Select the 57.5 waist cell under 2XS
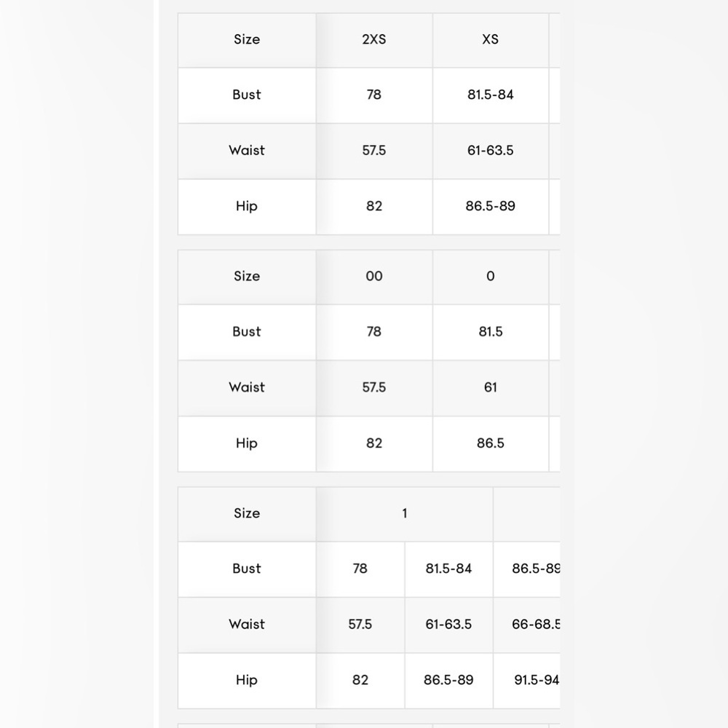728x728 pixels. pos(374,151)
